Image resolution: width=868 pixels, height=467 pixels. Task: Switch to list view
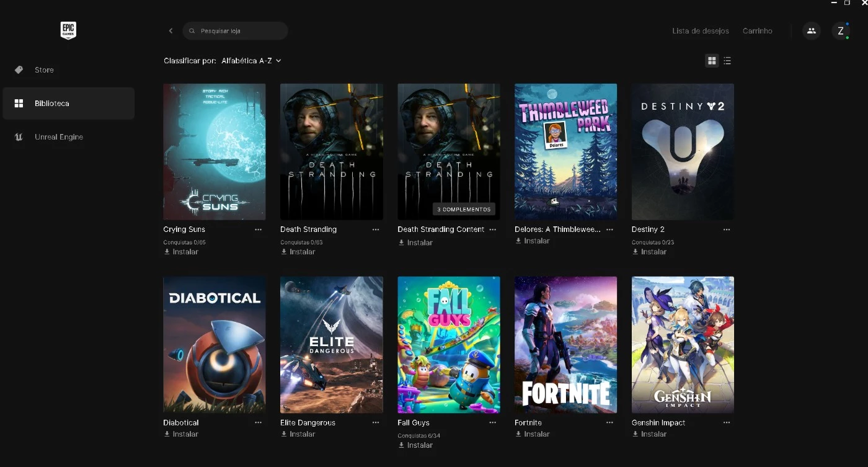[x=727, y=61]
